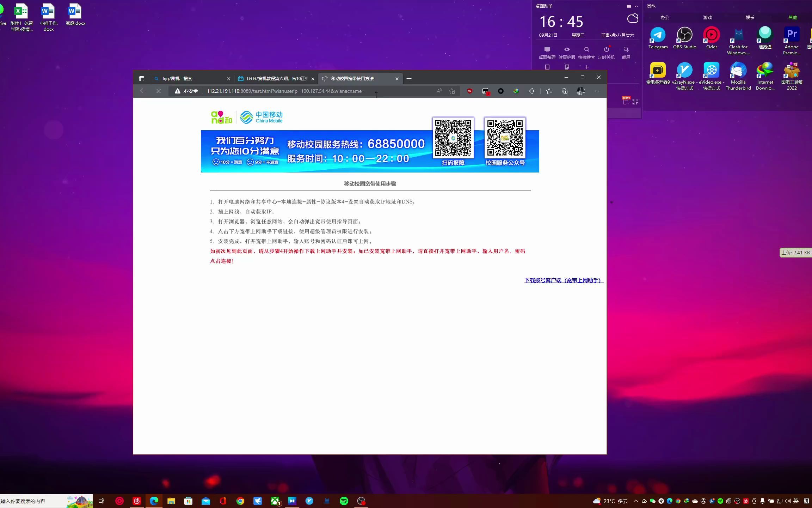The image size is (812, 508).
Task: Open 定时关机 scheduled shutdown tool
Action: click(x=606, y=53)
